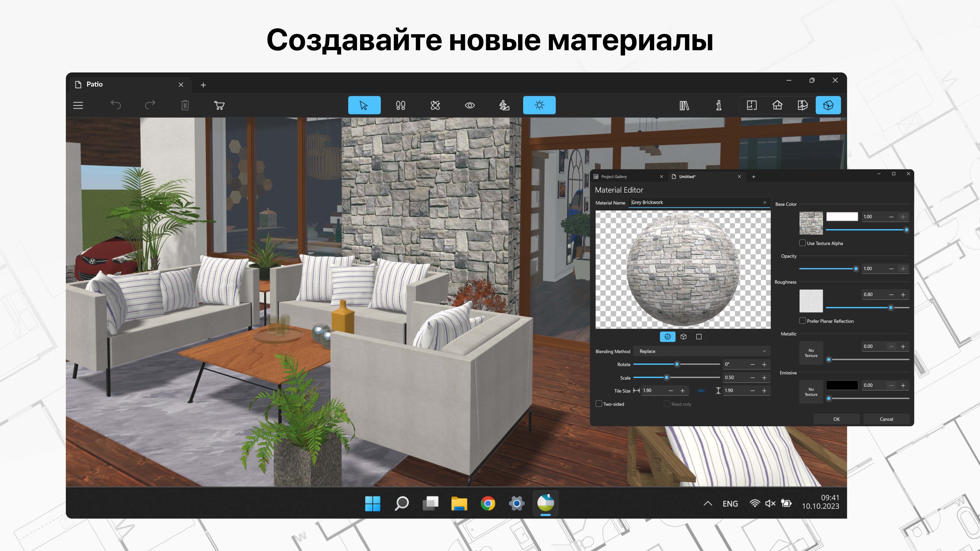Select the cursor/select tool
This screenshot has height=551, width=980.
tap(364, 105)
